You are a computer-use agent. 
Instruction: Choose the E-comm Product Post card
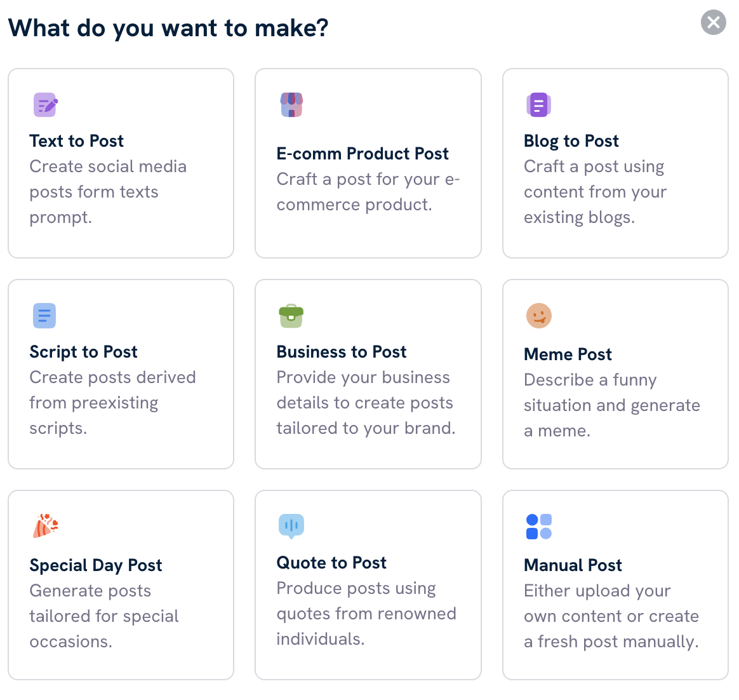[368, 163]
